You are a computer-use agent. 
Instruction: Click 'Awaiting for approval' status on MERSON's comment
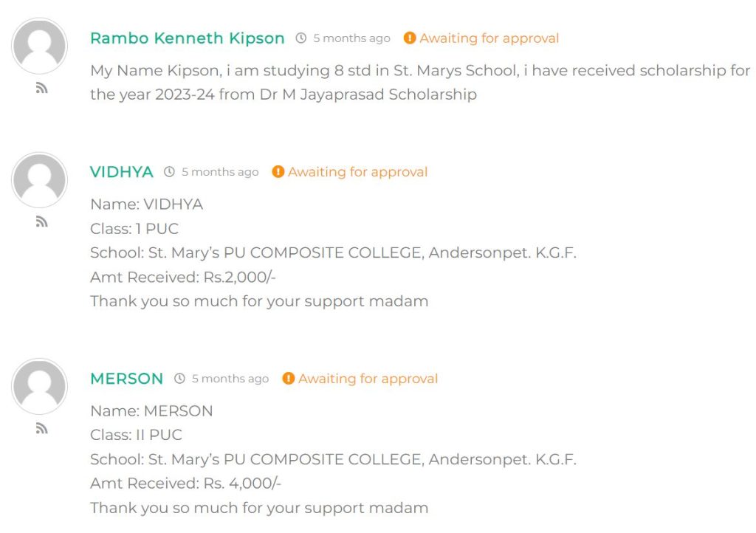[x=368, y=379]
